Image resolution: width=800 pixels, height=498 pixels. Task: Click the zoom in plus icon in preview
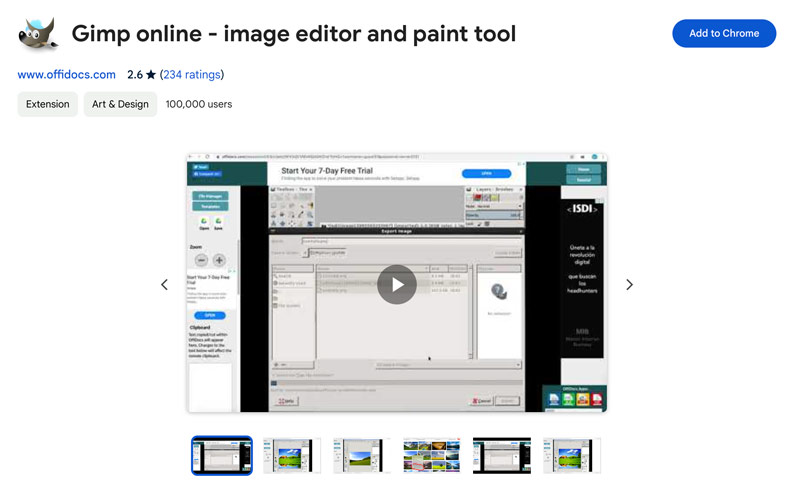(219, 260)
